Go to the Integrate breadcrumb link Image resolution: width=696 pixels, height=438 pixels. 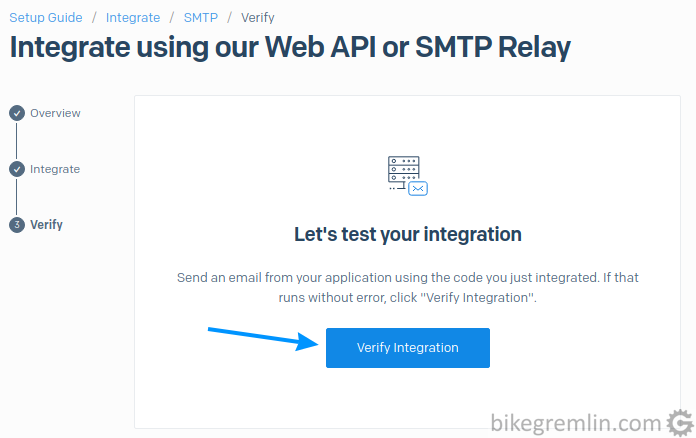(x=133, y=18)
